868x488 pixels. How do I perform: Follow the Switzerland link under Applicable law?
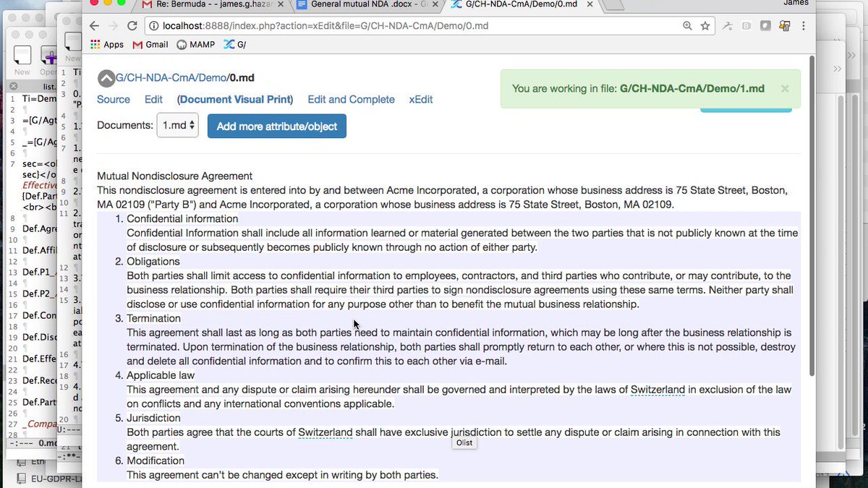[x=658, y=389]
